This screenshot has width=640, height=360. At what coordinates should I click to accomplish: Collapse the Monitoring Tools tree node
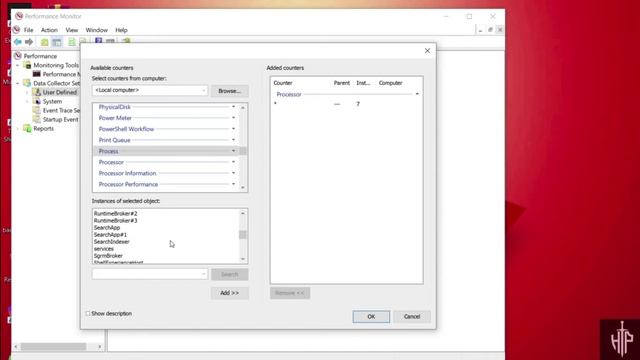18,65
